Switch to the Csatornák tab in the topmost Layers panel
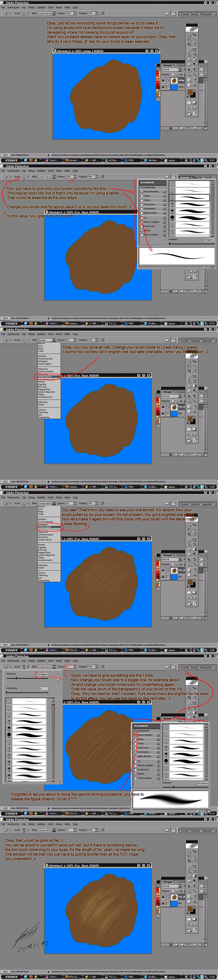The image size is (218, 980). point(181,66)
